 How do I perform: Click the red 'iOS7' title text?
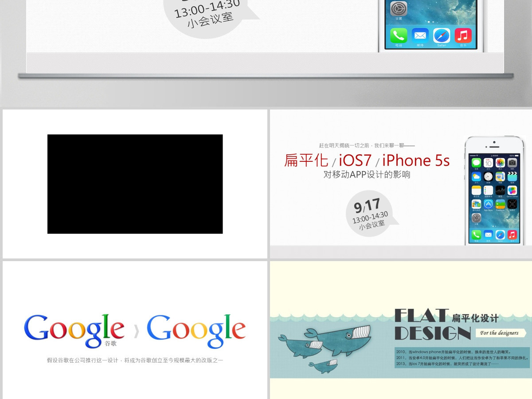pyautogui.click(x=355, y=160)
